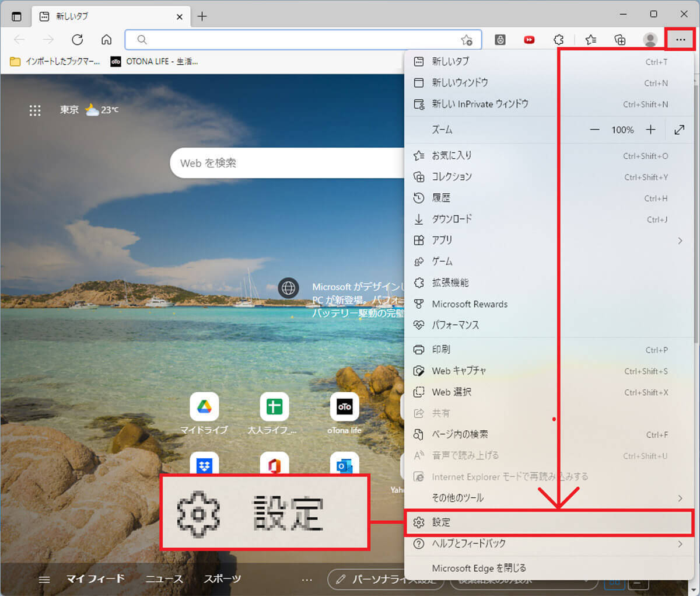Select the 新しいタブ browser tab
The height and width of the screenshot is (596, 700).
pos(111,16)
